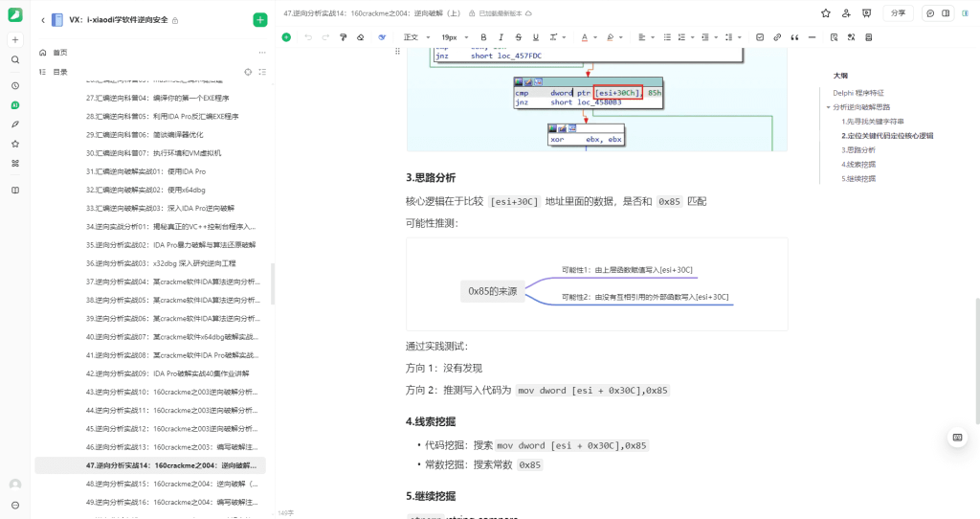Open the 正文 paragraph style dropdown

415,37
